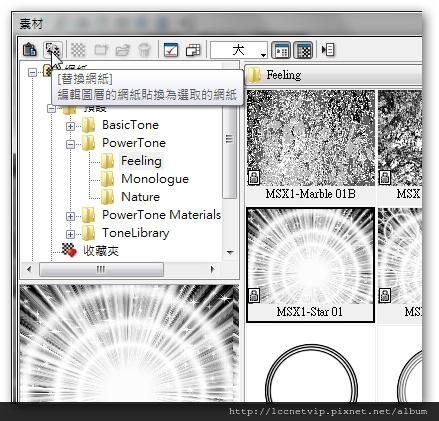439x421 pixels.
Task: Open the 收藏夾 favorites item
Action: point(101,251)
